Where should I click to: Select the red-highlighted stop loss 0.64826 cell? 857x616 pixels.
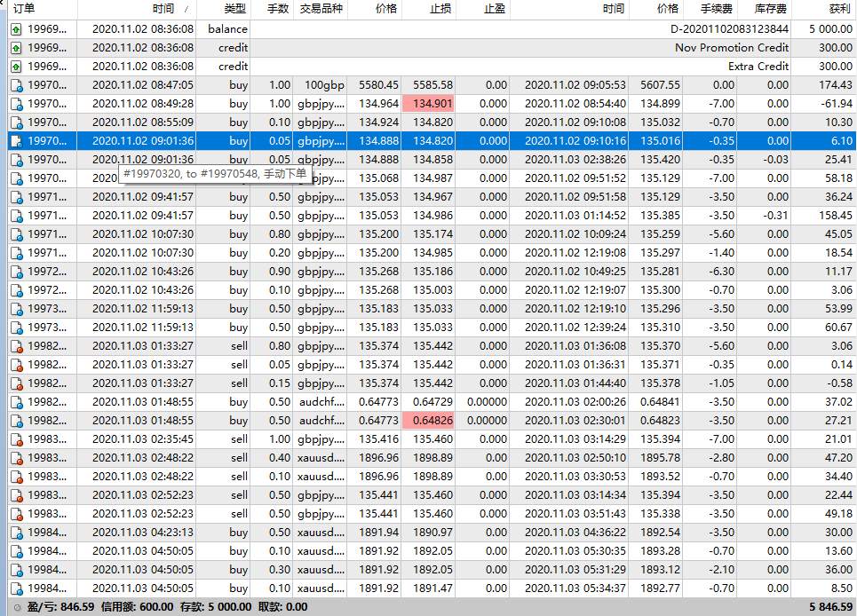(x=428, y=421)
